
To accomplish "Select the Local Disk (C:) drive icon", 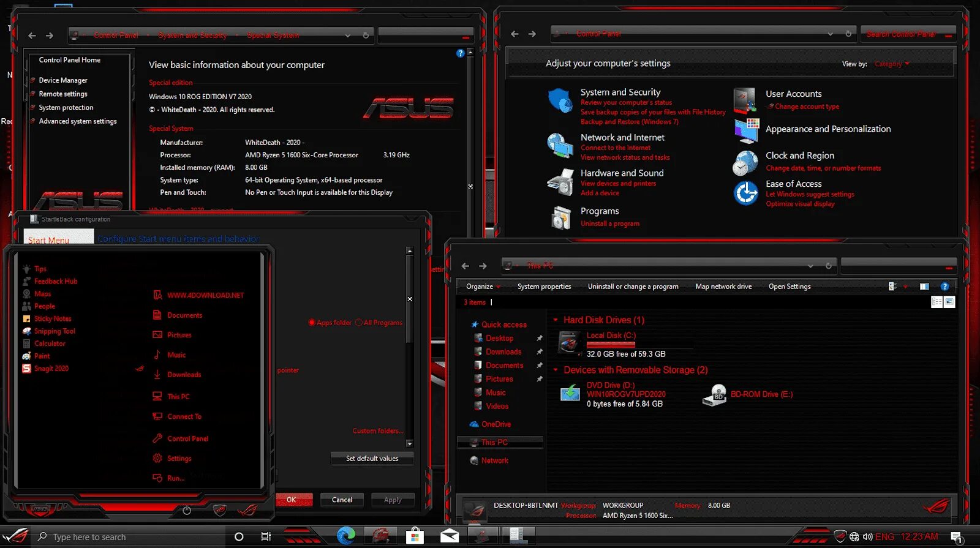I will [570, 343].
